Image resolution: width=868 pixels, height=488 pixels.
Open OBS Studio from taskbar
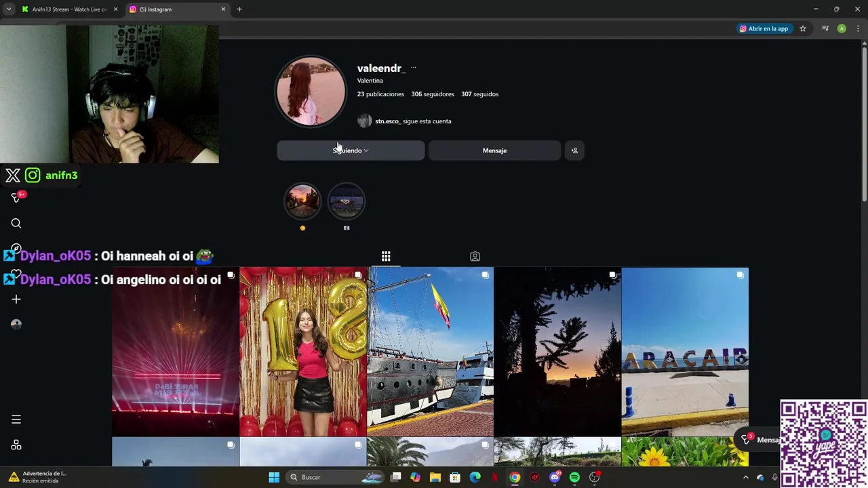coord(595,477)
